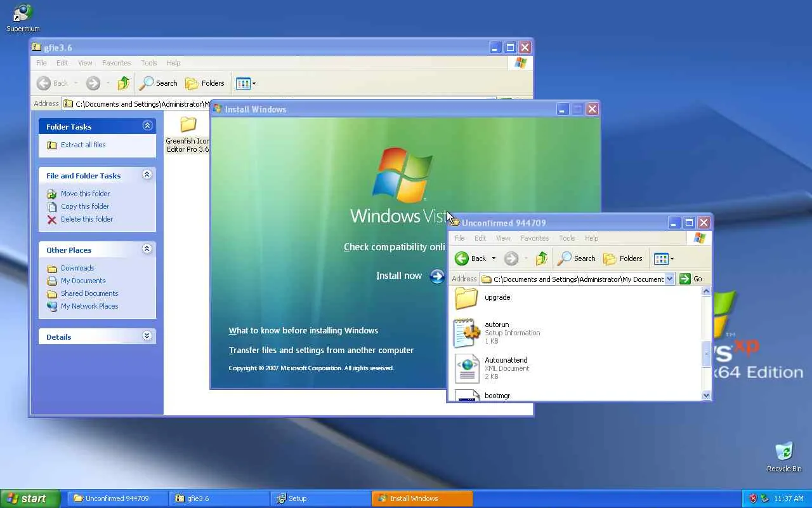Open Views dropdown arrow in Unconfirmed 944709
The width and height of the screenshot is (812, 508).
tap(672, 258)
